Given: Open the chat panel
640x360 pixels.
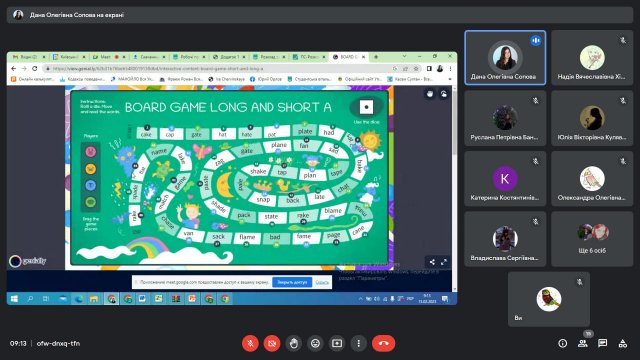Looking at the screenshot, I should pos(602,343).
